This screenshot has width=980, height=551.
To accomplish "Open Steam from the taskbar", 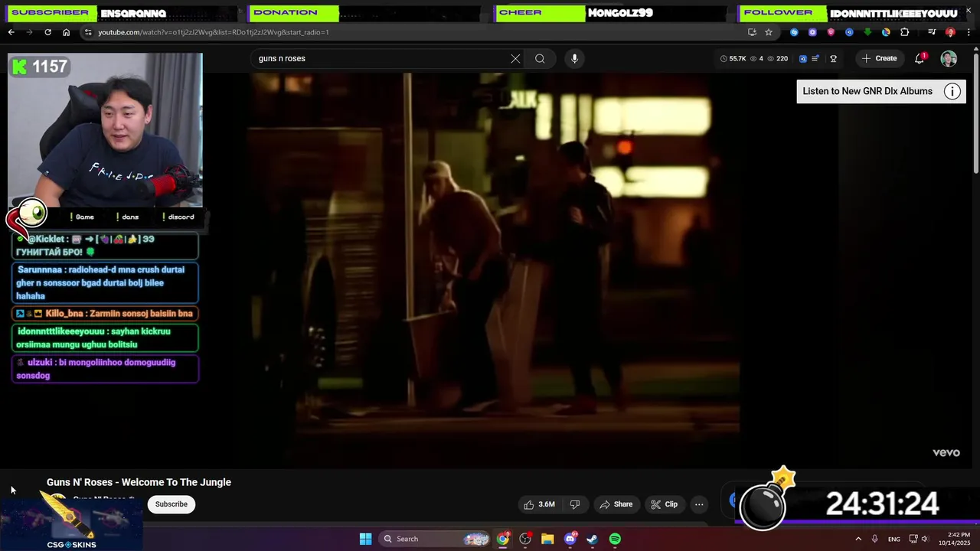I will pos(592,539).
